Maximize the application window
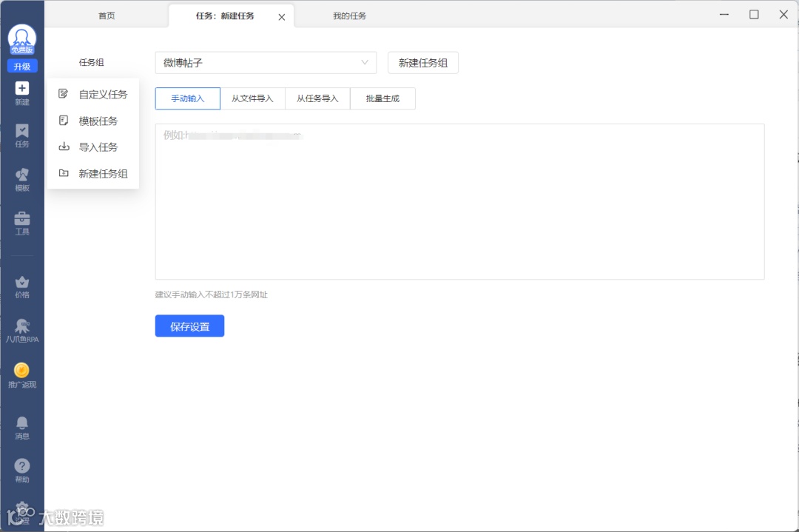The width and height of the screenshot is (799, 532). point(754,15)
